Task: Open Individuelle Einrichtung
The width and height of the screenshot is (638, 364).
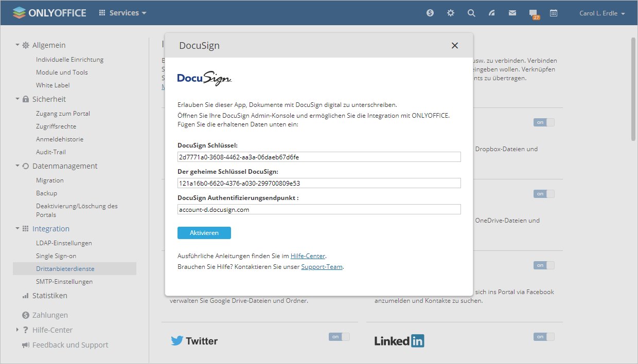Action: coord(69,60)
